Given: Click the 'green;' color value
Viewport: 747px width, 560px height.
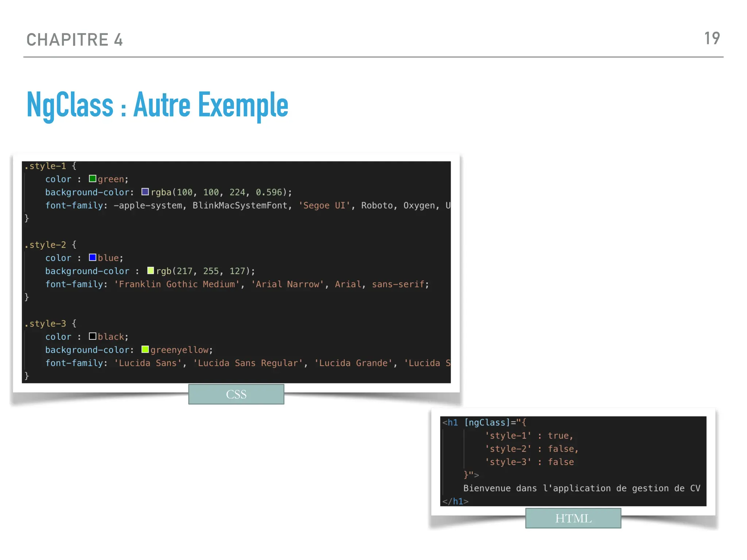Looking at the screenshot, I should [x=113, y=179].
